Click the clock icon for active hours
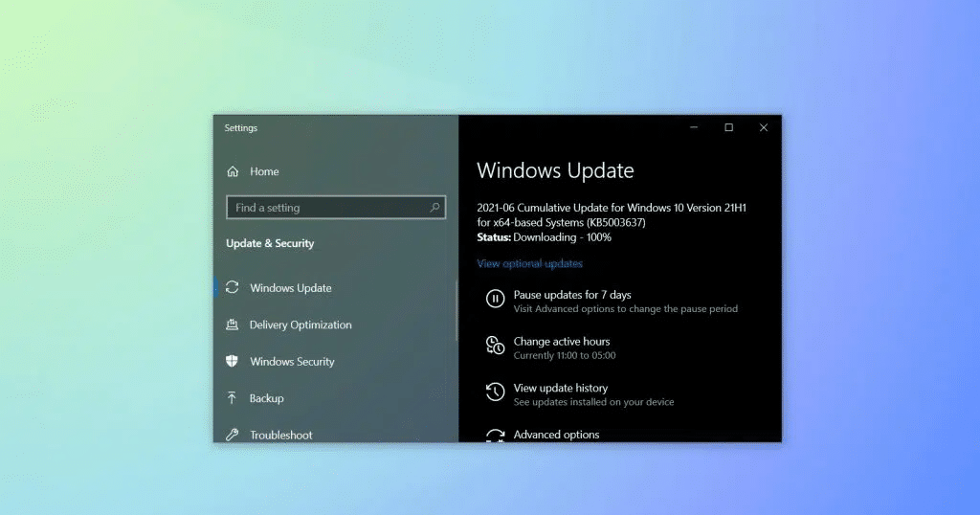The height and width of the screenshot is (515, 980). coord(495,346)
